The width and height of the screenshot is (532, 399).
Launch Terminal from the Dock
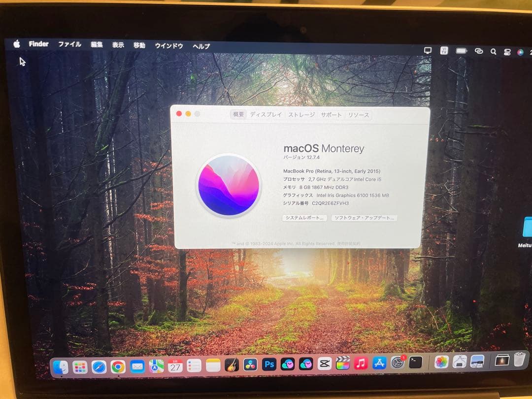[x=416, y=363]
